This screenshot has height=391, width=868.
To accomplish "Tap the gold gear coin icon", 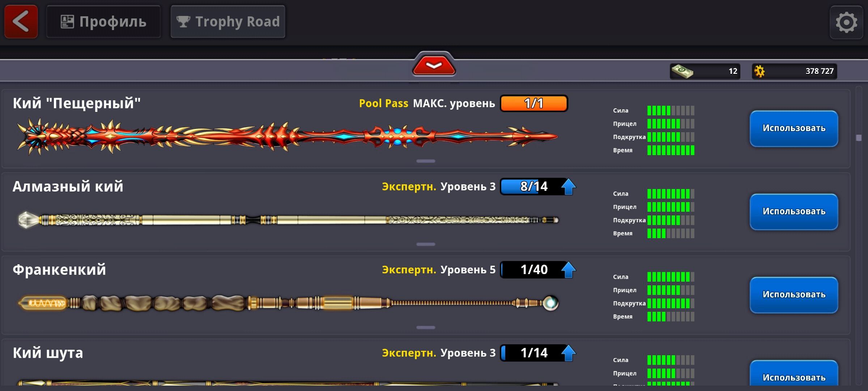I will tap(759, 71).
